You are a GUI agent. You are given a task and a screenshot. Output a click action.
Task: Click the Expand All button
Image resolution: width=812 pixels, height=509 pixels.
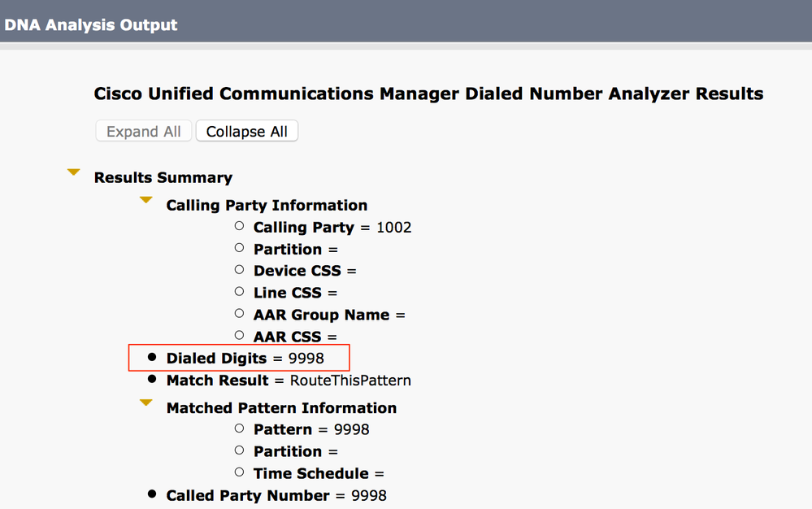[143, 131]
